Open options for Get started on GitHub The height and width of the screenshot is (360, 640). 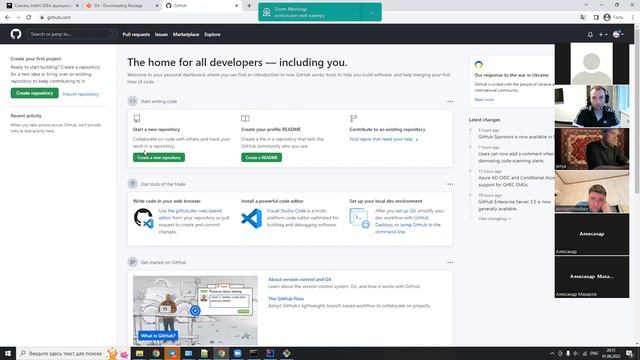pos(450,262)
